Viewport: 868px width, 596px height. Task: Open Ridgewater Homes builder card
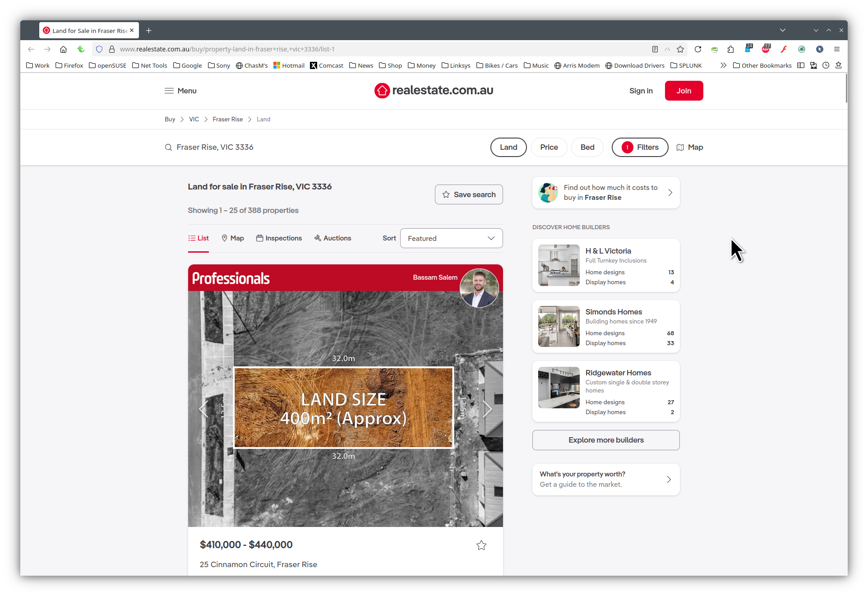[606, 391]
